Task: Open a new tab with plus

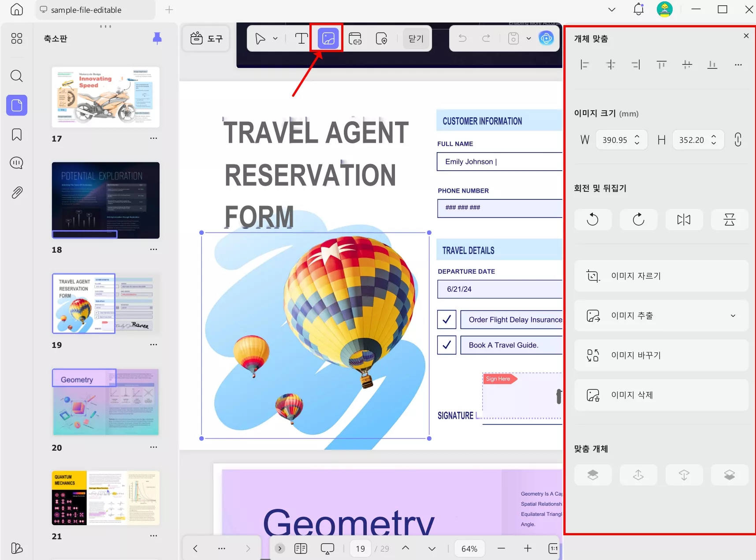Action: coord(169,10)
